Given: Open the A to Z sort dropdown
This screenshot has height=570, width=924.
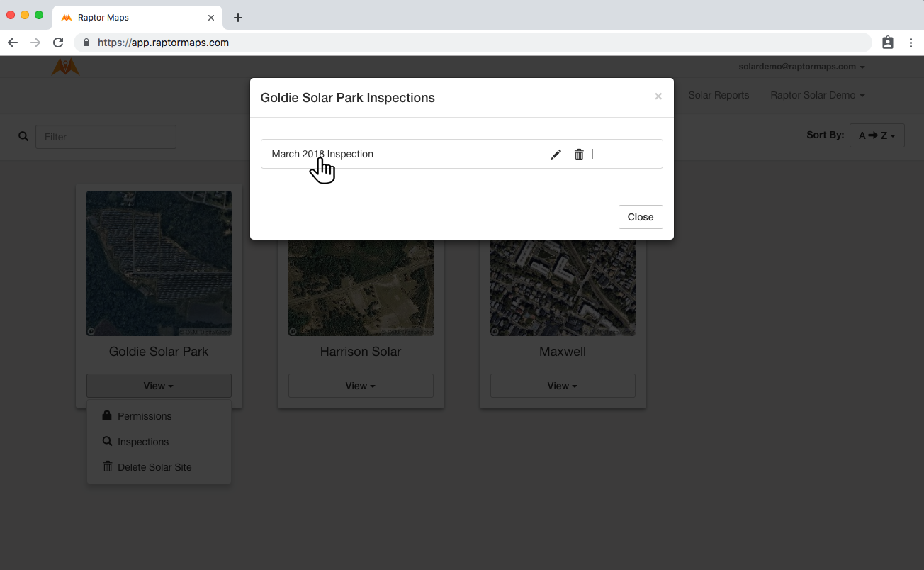Looking at the screenshot, I should [877, 135].
